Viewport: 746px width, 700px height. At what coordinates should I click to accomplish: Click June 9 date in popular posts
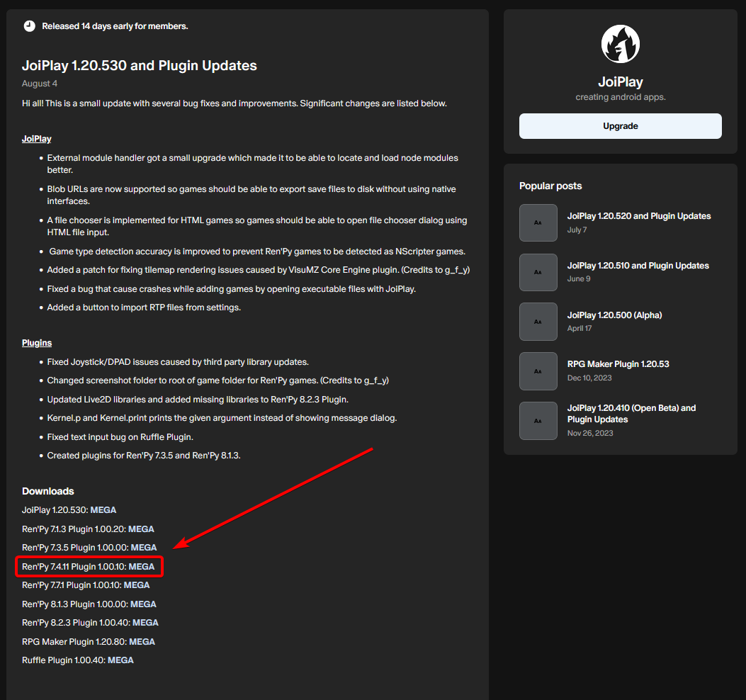coord(579,279)
